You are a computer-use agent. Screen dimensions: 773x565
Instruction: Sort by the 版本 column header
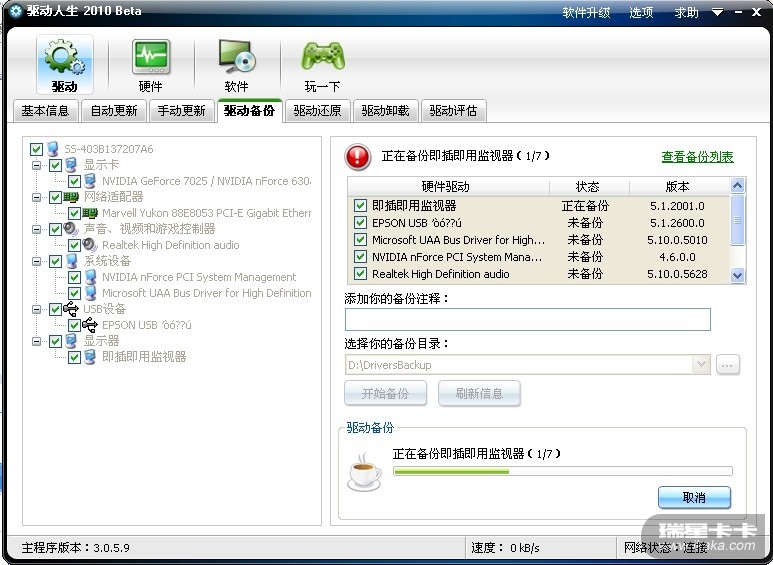(680, 186)
